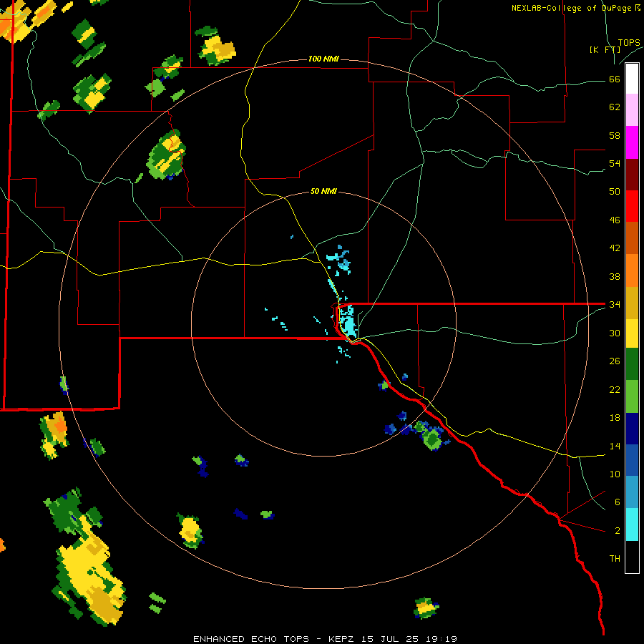Click the white swatch in the tops legend
Image resolution: width=644 pixels, height=644 pixels.
(x=632, y=79)
